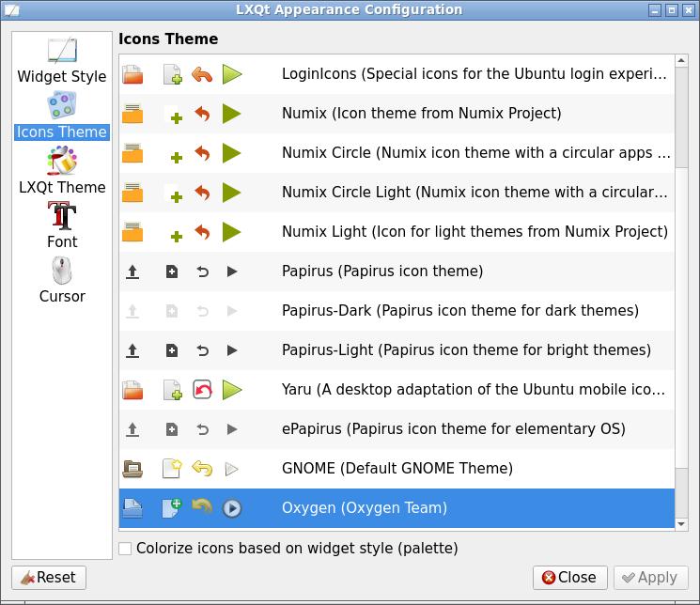Screen dimensions: 700x605
Task: Open the Widget Style section icon
Action: tap(62, 52)
